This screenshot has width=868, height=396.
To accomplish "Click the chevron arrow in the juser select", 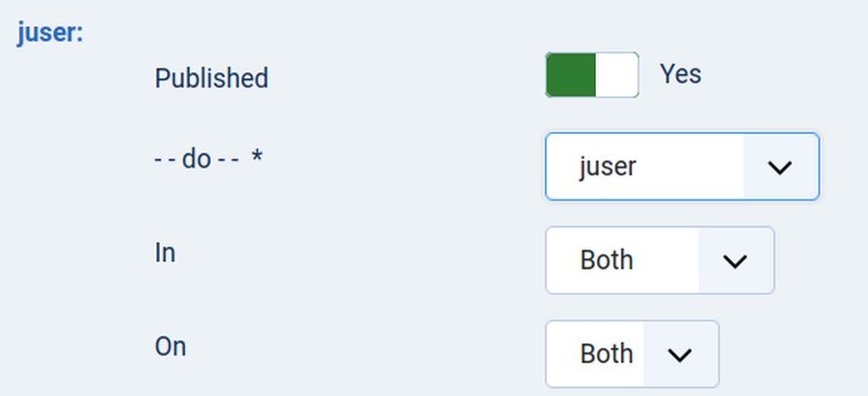I will click(779, 167).
